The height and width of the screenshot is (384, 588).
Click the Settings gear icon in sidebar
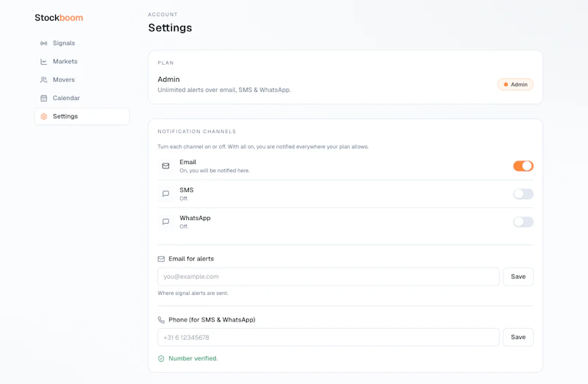44,116
